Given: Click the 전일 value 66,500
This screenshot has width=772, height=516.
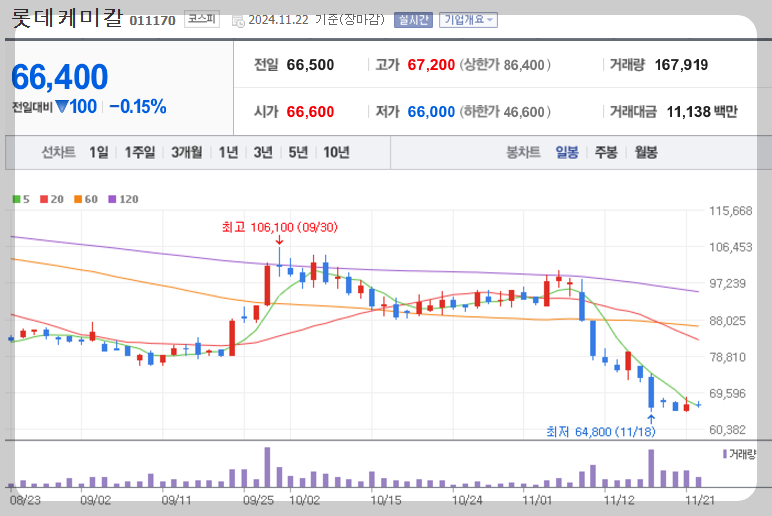Looking at the screenshot, I should pos(310,65).
